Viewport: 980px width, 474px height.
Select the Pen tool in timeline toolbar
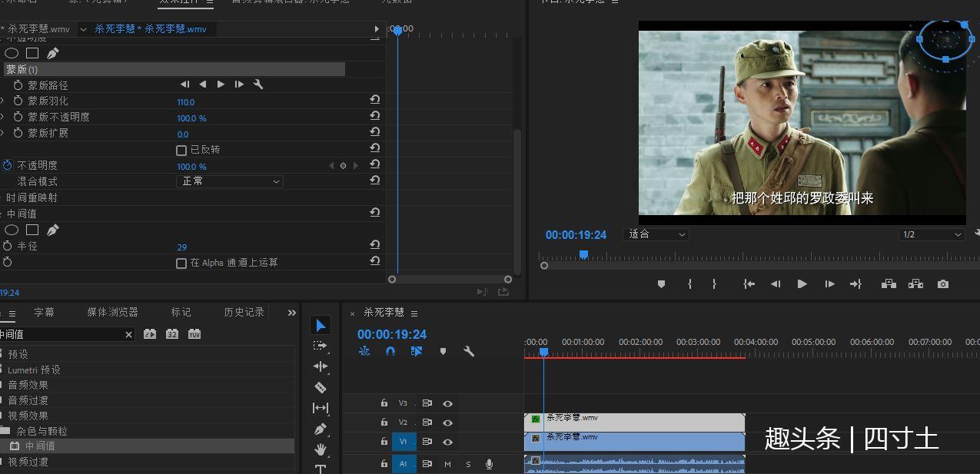coord(321,429)
